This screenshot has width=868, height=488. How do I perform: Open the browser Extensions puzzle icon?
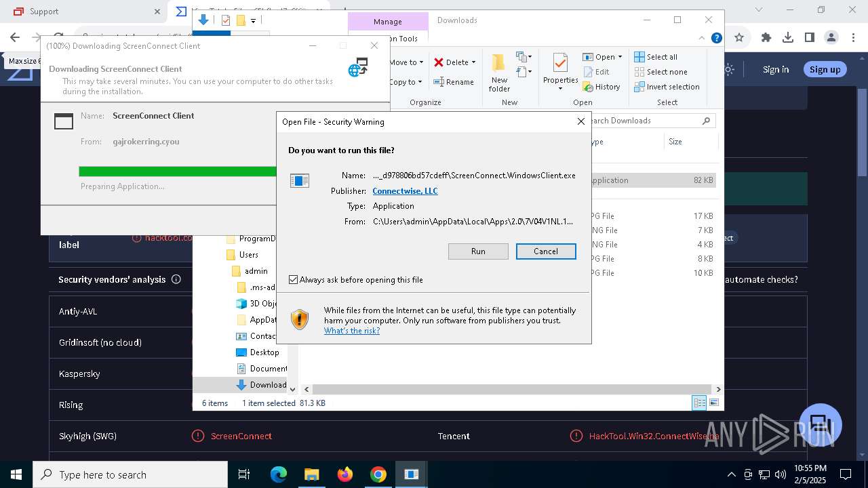click(x=766, y=38)
